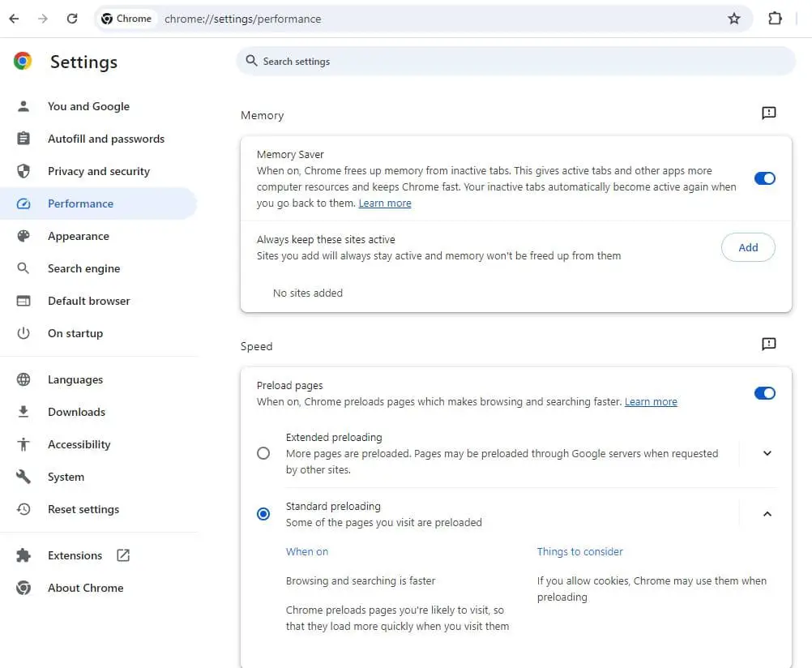This screenshot has width=812, height=668.
Task: Click the 'No sites added' text
Action: click(308, 293)
